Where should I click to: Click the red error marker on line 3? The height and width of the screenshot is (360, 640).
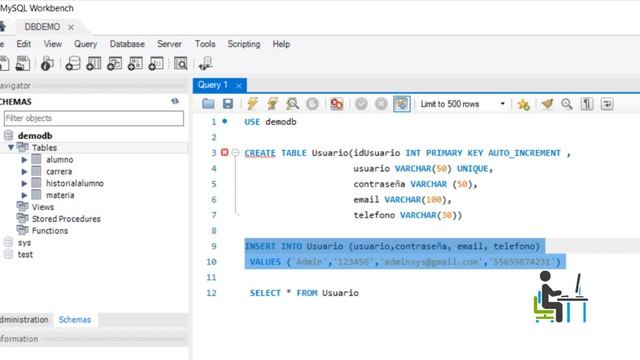[224, 152]
